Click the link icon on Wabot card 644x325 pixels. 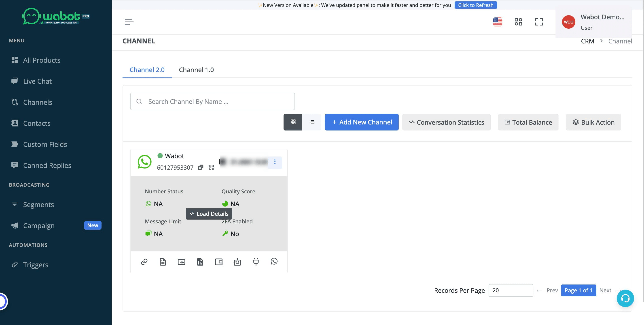tap(144, 262)
